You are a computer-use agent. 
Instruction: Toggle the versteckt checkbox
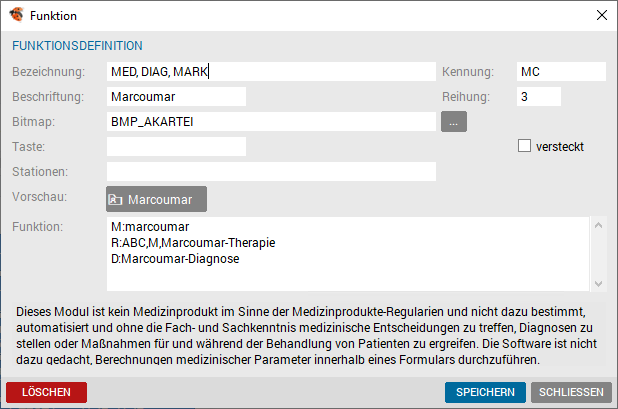click(x=524, y=146)
